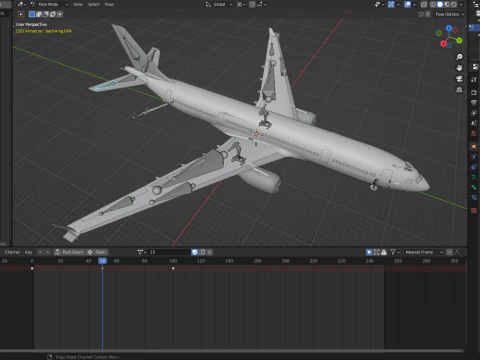Open the Output properties tab

[474, 103]
